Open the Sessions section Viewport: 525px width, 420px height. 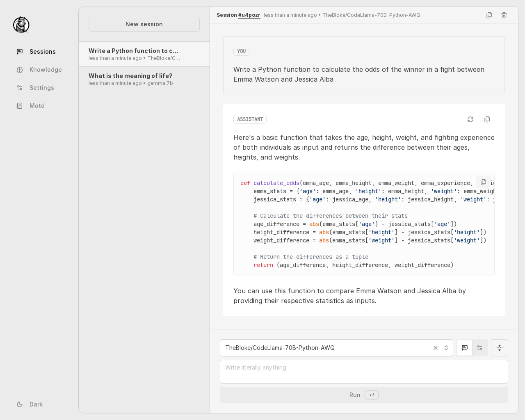[36, 52]
